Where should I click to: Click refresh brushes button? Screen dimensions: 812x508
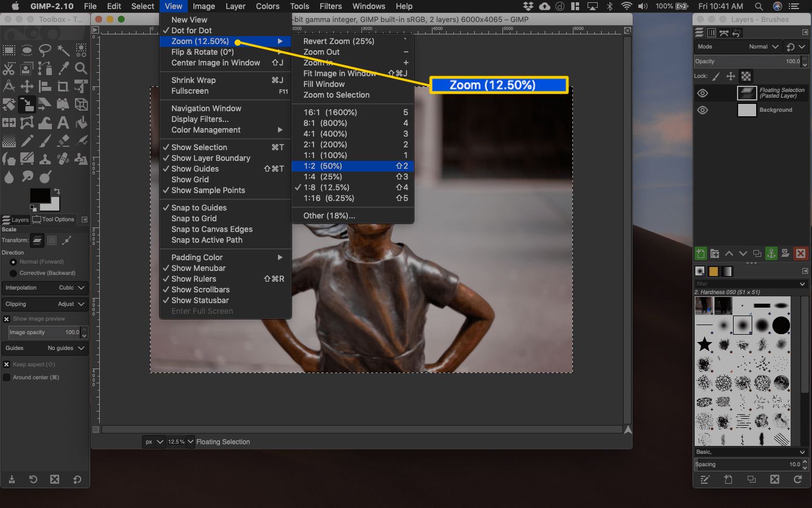(798, 479)
